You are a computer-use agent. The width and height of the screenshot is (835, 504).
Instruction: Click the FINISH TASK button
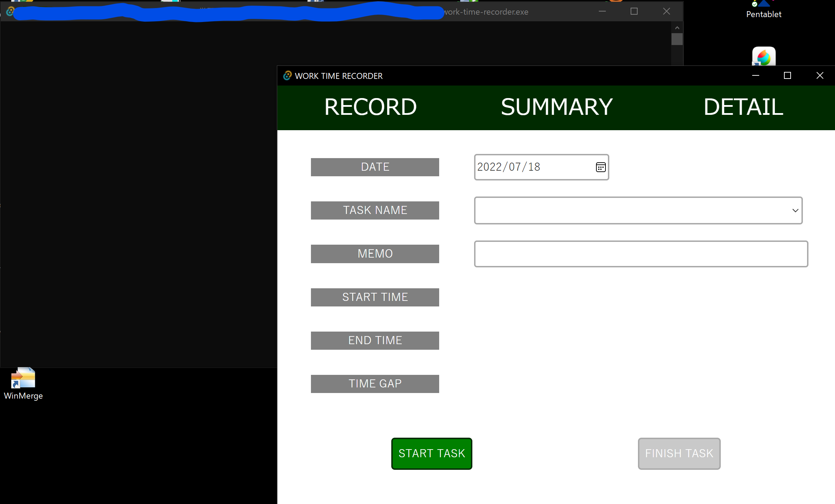[679, 453]
